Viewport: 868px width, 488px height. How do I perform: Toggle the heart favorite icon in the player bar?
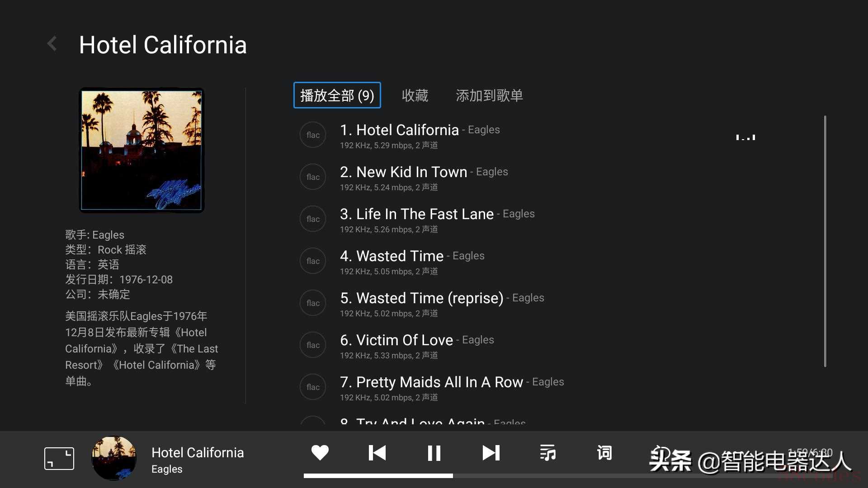pyautogui.click(x=320, y=453)
